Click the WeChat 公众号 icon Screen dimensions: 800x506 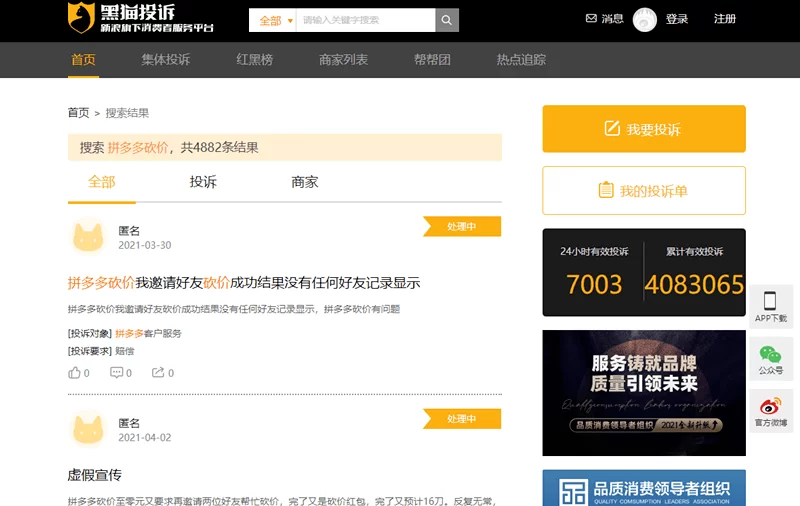coord(770,355)
